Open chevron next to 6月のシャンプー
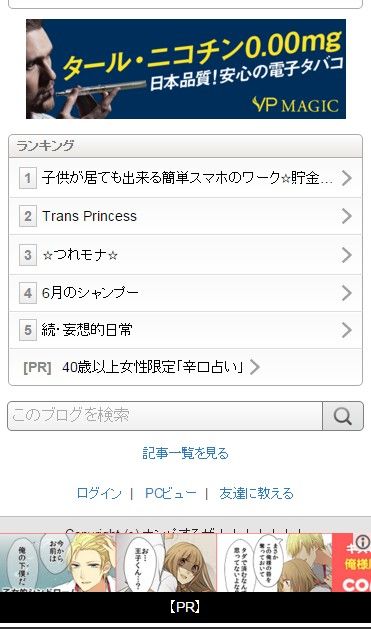 (x=347, y=293)
